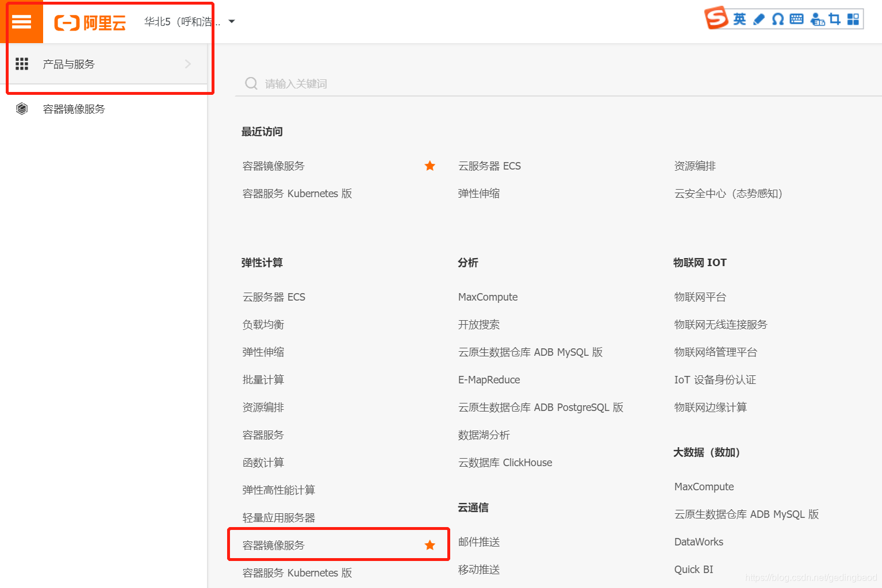Select MaxCompute under 分析
Viewport: 882px width, 588px height.
pyautogui.click(x=488, y=297)
